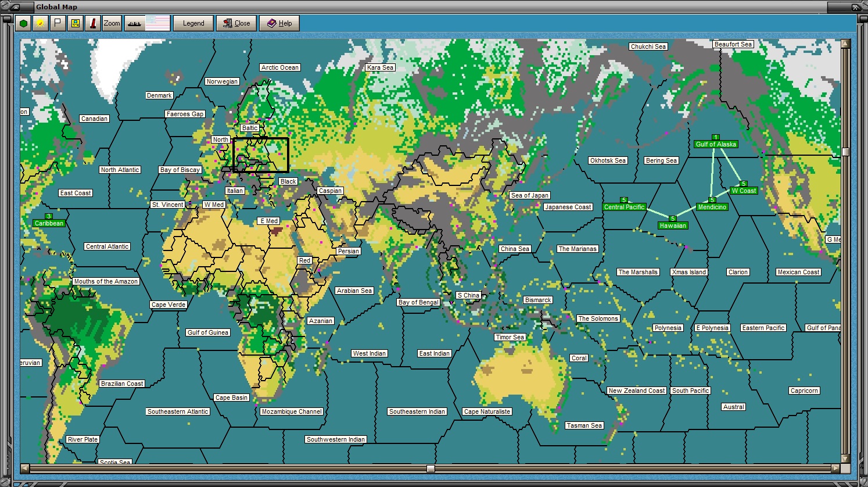Click the Caspian sea label

click(330, 191)
